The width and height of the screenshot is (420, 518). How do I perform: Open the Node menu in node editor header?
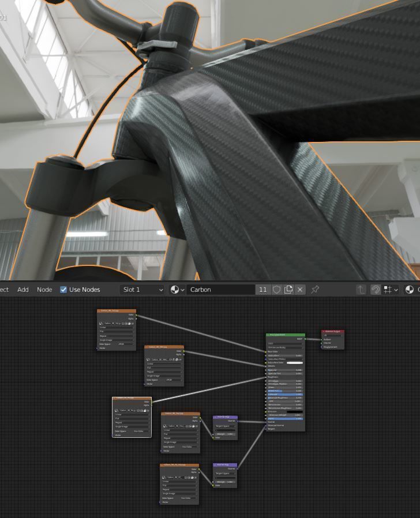coord(44,290)
